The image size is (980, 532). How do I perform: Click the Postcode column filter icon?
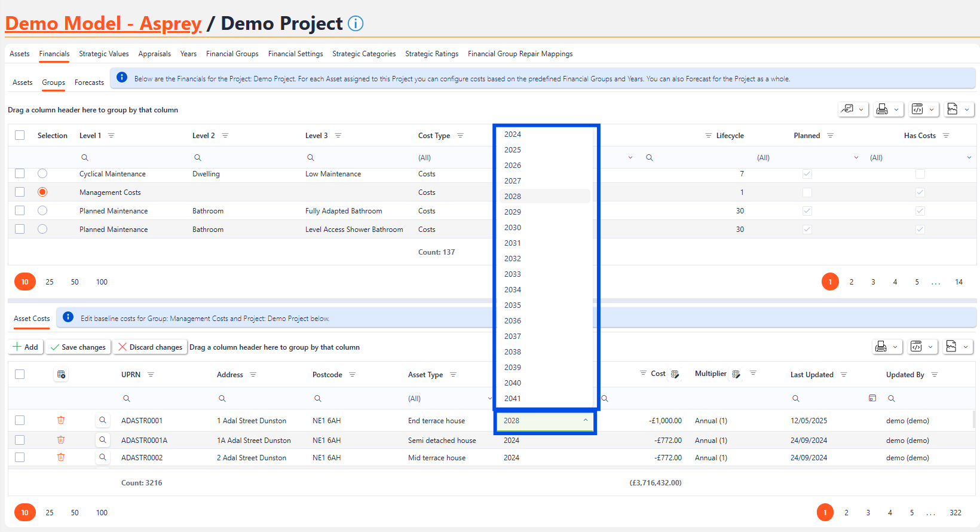(x=353, y=375)
